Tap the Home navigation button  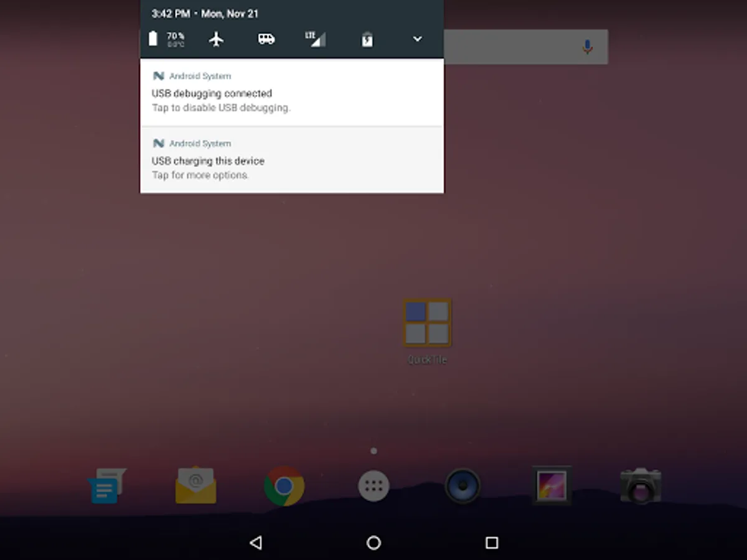click(x=374, y=543)
